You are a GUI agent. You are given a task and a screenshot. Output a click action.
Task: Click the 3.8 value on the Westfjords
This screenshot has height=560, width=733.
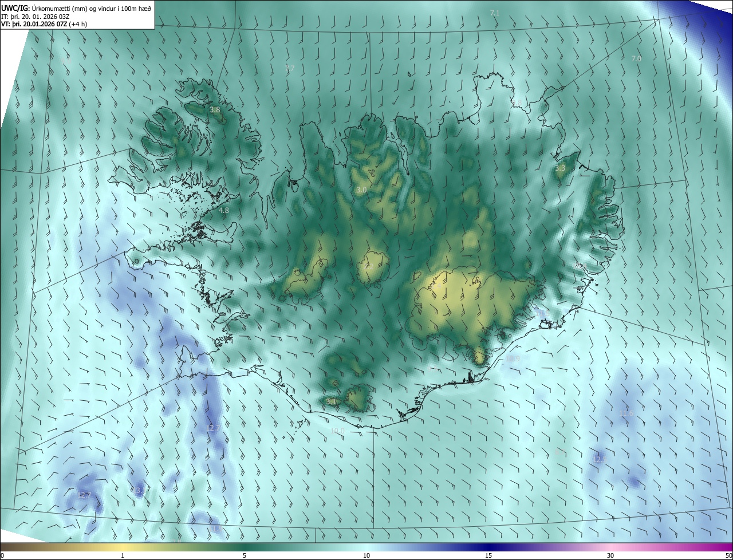(215, 109)
